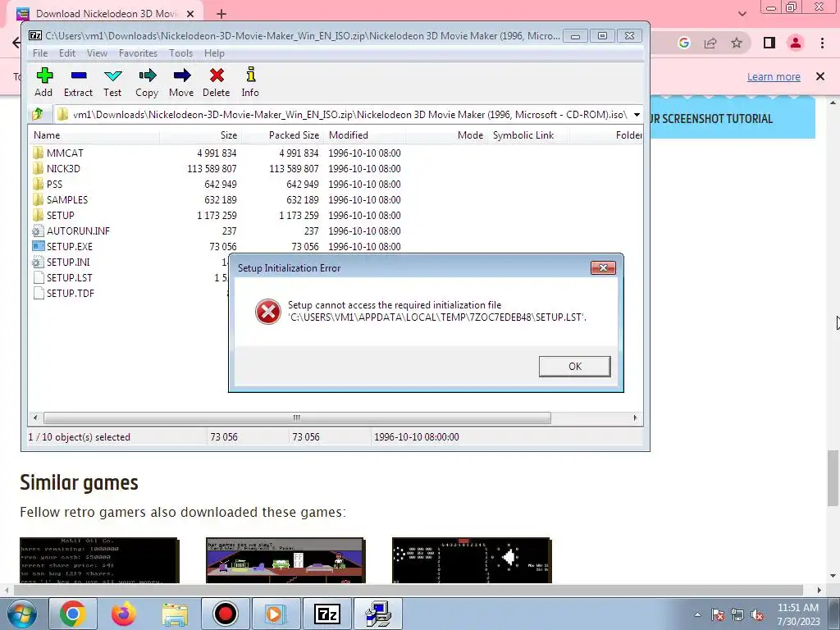Sort by Mode column header
The image size is (840, 630).
pos(446,135)
